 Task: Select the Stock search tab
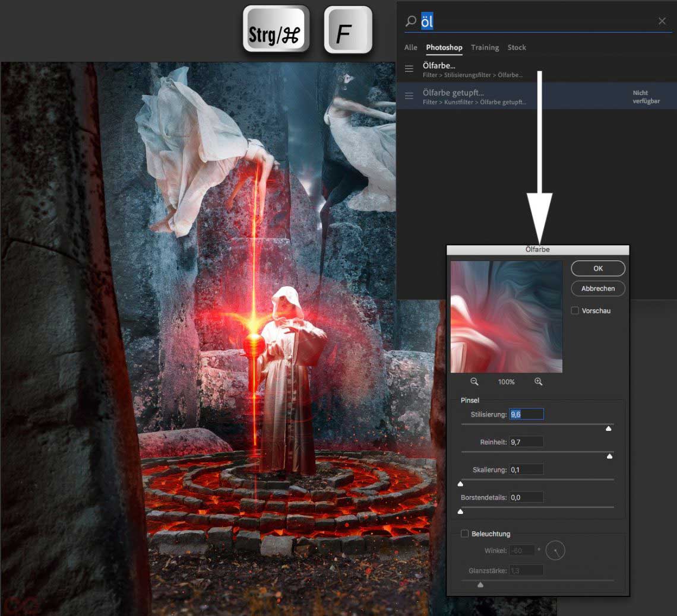click(x=517, y=47)
